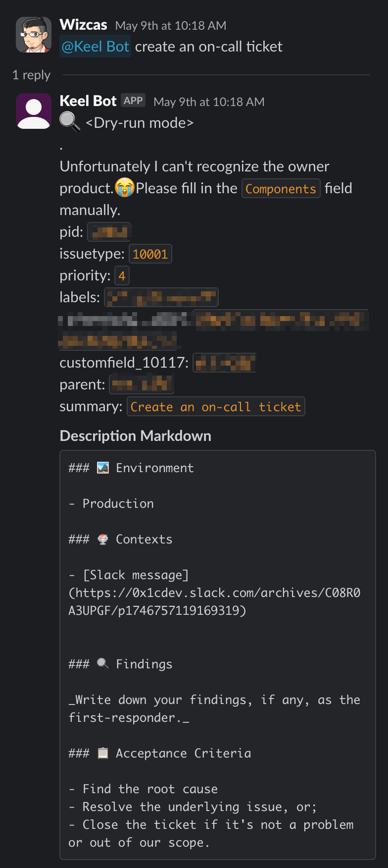Click the Findings magnifier emoji
Viewport: 388px width, 868px height.
click(103, 664)
